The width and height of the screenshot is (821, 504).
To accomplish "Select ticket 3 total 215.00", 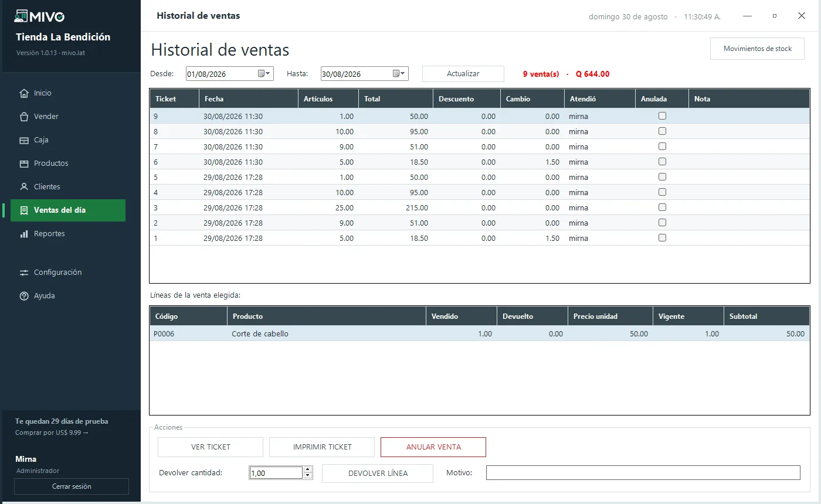I will (480, 208).
